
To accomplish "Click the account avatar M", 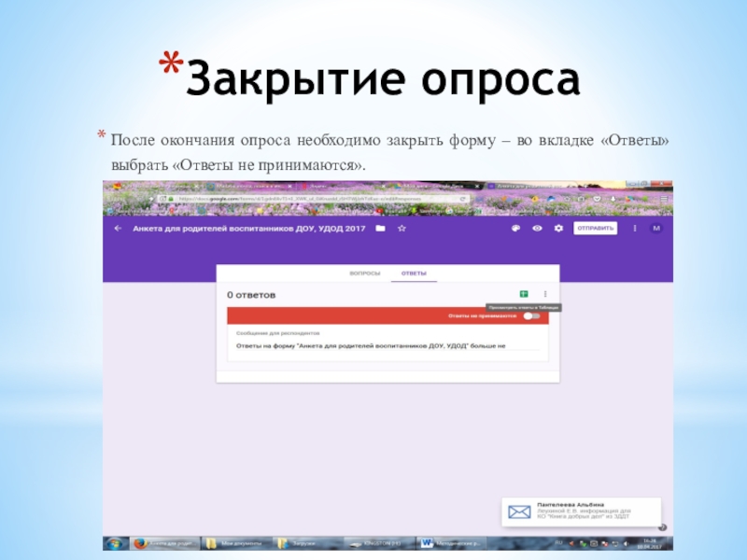I will pyautogui.click(x=656, y=229).
